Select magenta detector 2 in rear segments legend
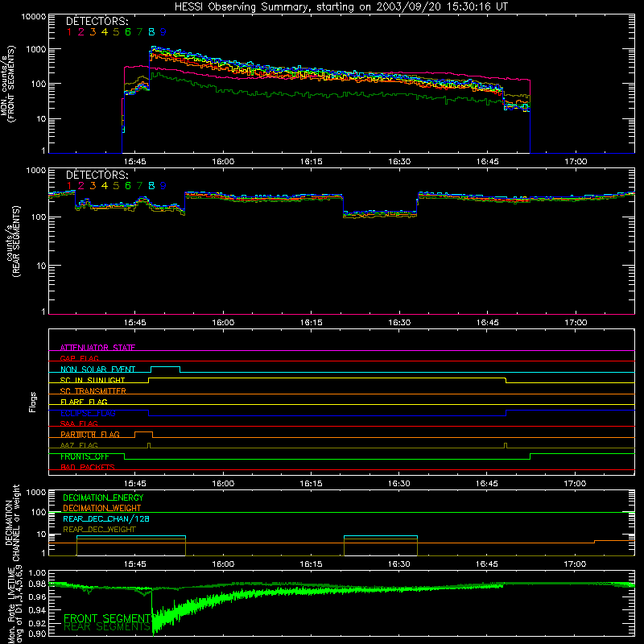 tap(81, 186)
